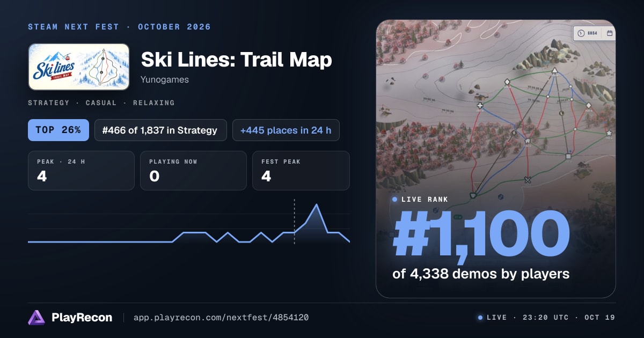Click the LIVE RANK label
Viewport: 644px width, 338px height.
coord(425,200)
